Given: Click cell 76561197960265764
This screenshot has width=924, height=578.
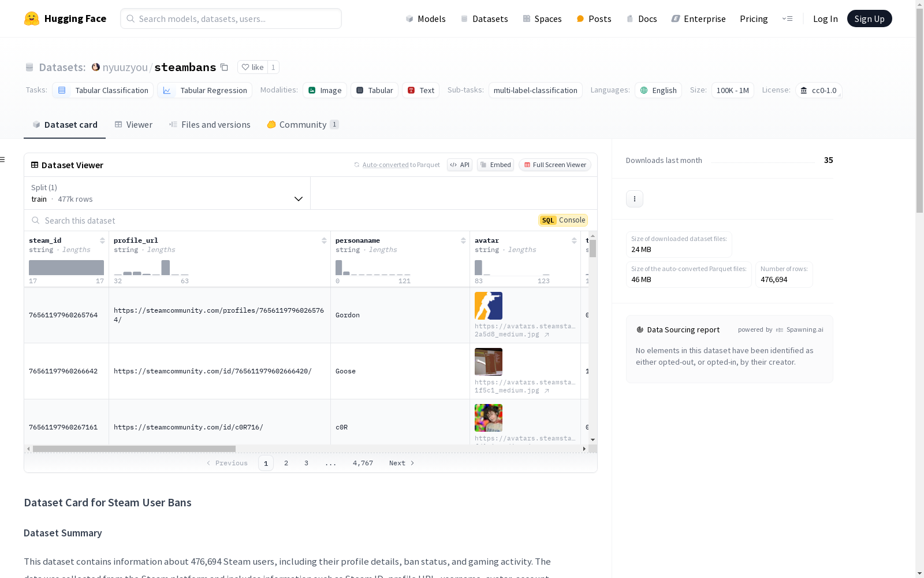Looking at the screenshot, I should pos(66,315).
